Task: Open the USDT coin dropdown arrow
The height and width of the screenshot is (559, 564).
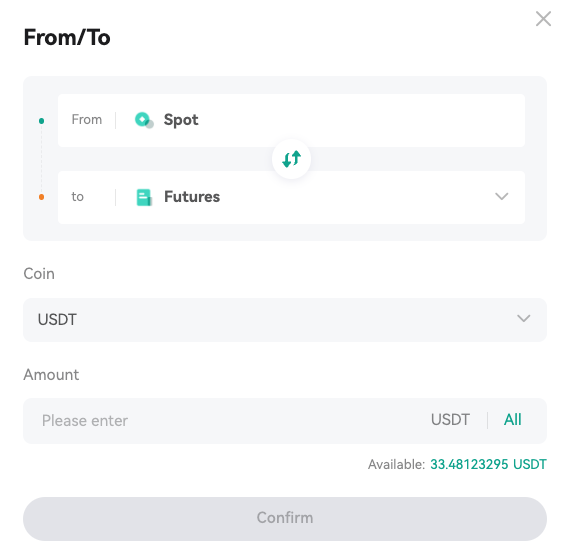Action: (x=523, y=318)
